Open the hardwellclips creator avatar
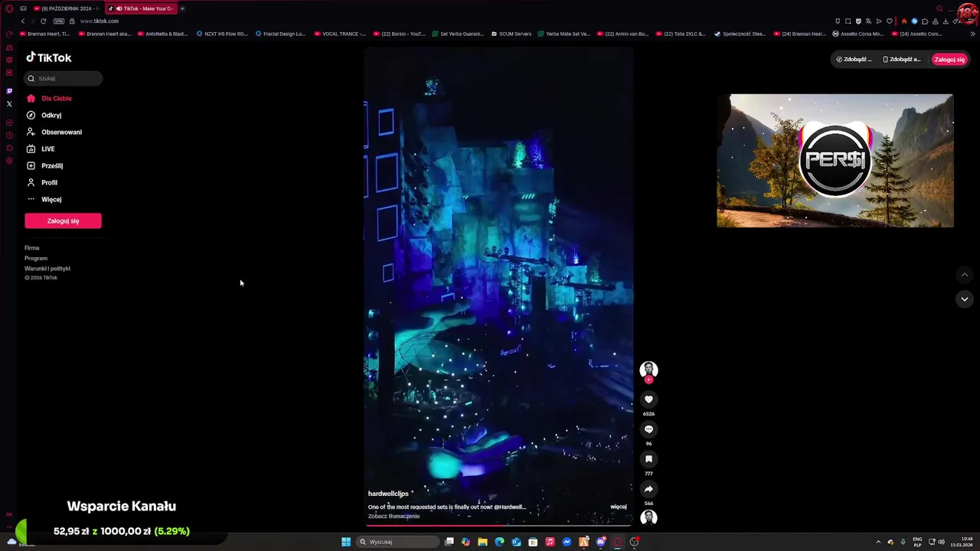The image size is (980, 551). (x=648, y=370)
